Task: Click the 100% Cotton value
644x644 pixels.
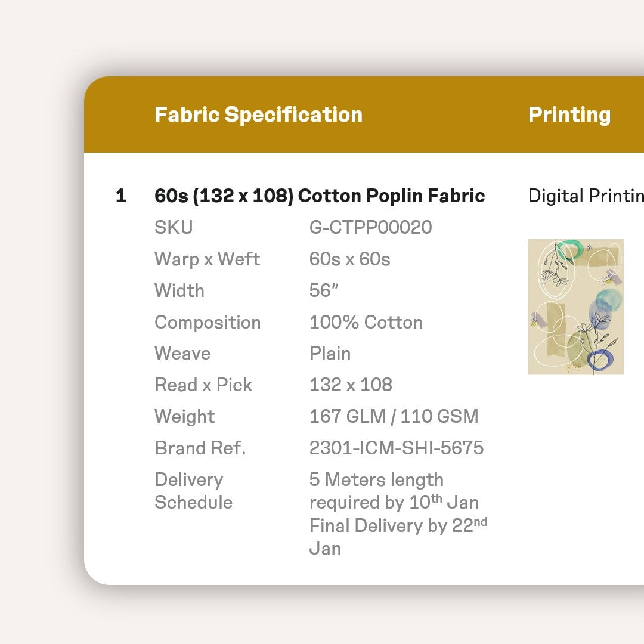Action: (366, 322)
